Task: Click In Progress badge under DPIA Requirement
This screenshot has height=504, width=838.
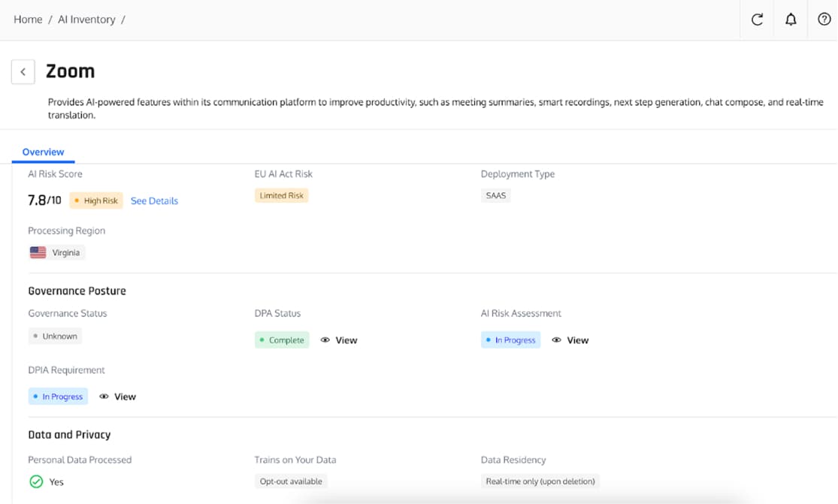Action: click(59, 397)
